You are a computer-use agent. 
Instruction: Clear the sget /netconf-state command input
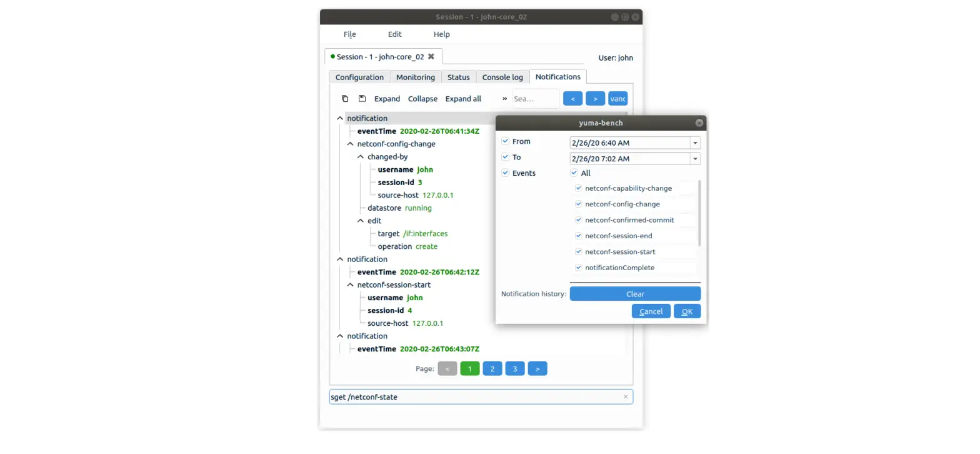click(x=626, y=397)
